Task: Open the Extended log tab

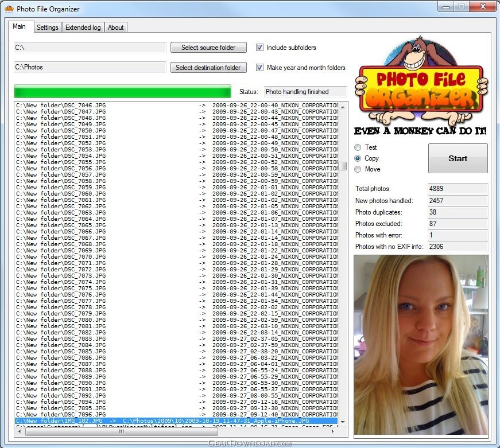Action: [83, 28]
